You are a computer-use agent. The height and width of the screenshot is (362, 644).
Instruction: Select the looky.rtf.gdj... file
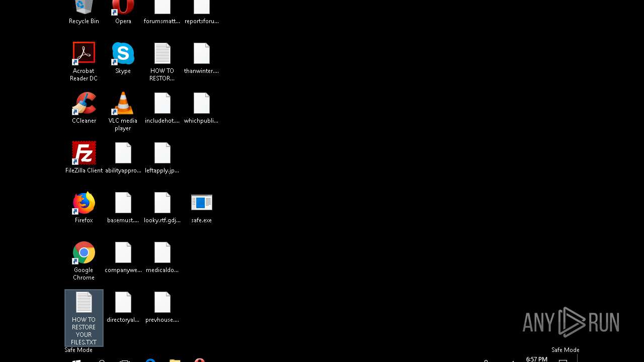[162, 208]
